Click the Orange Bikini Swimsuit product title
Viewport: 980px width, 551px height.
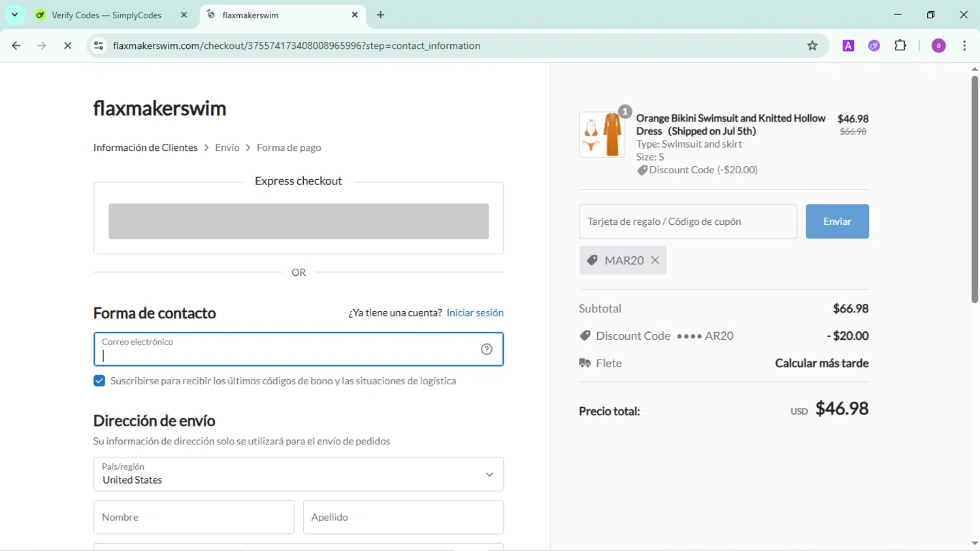pos(730,125)
